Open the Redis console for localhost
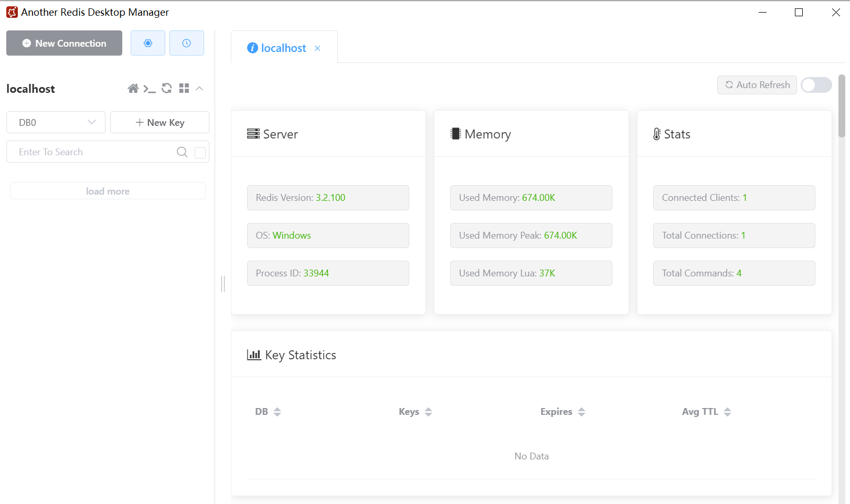This screenshot has width=850, height=504. (150, 89)
